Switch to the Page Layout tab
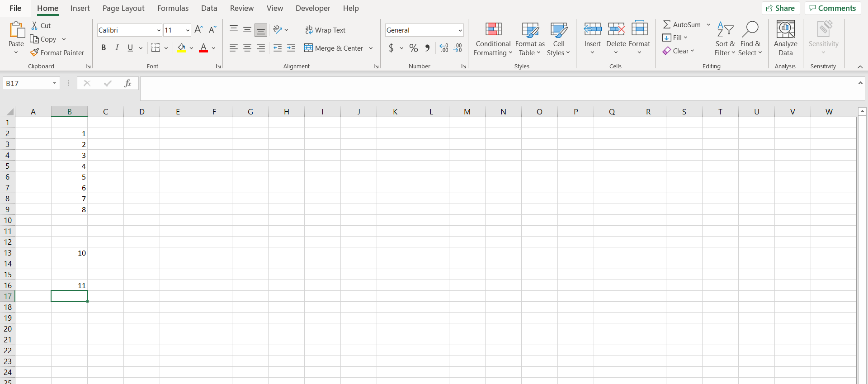Image resolution: width=868 pixels, height=384 pixels. coord(123,8)
